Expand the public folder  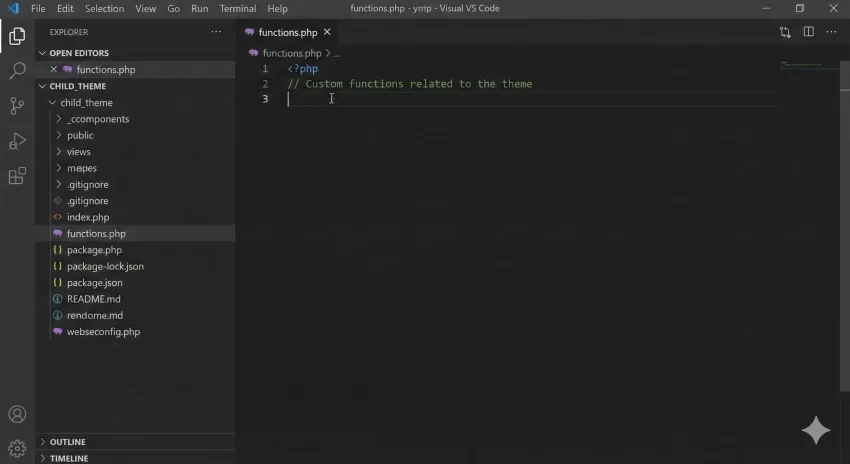(59, 135)
